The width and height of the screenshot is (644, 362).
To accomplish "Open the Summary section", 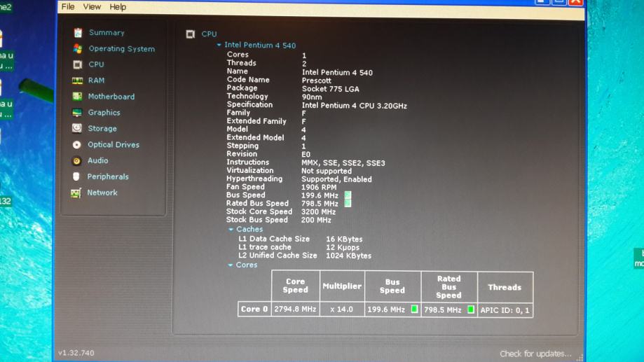I will (x=107, y=33).
